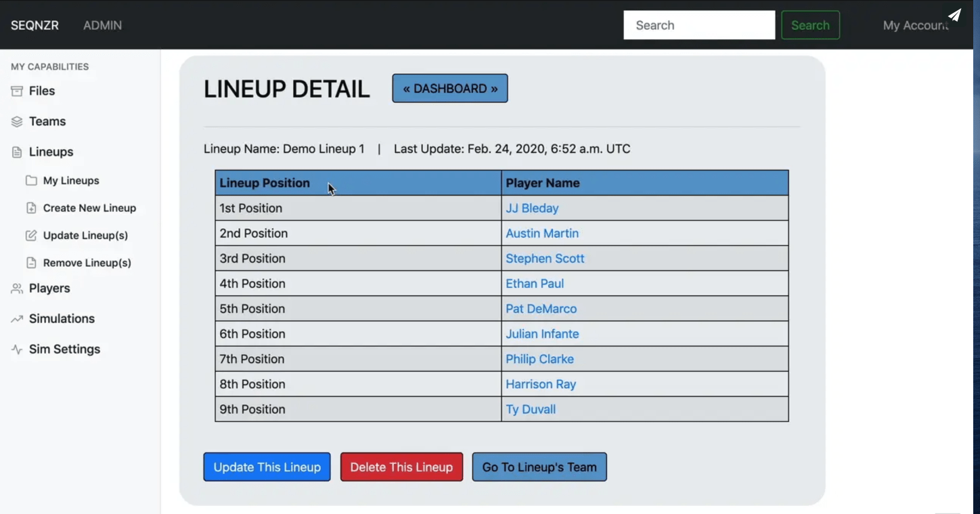The width and height of the screenshot is (980, 514).
Task: Go to Remove Lineup(s) in sidebar
Action: point(87,263)
